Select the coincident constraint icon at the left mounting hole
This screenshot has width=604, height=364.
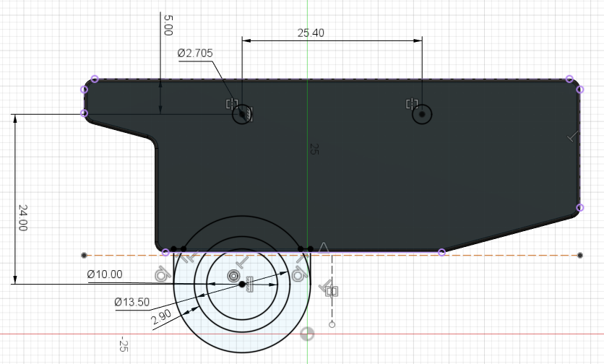click(249, 114)
